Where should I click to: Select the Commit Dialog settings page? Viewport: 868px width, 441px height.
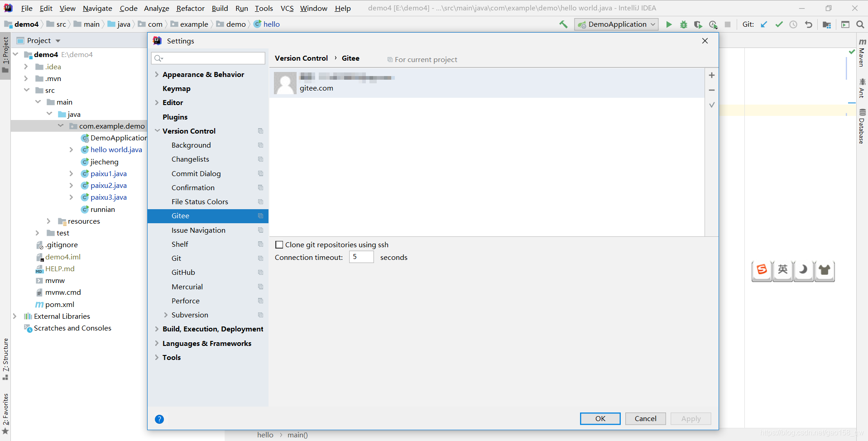(196, 174)
